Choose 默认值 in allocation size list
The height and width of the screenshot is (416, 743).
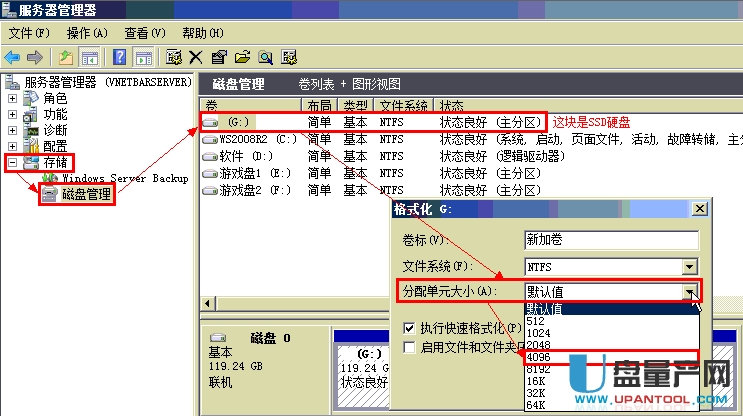[x=612, y=309]
